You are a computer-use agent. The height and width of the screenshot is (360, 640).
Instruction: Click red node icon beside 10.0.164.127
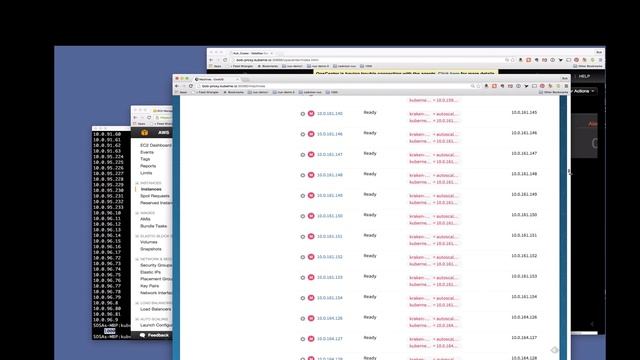point(311,338)
